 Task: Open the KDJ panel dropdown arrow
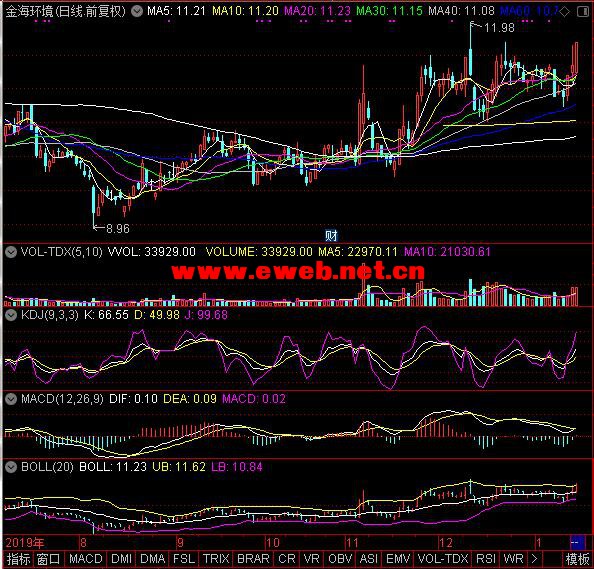tap(11, 315)
